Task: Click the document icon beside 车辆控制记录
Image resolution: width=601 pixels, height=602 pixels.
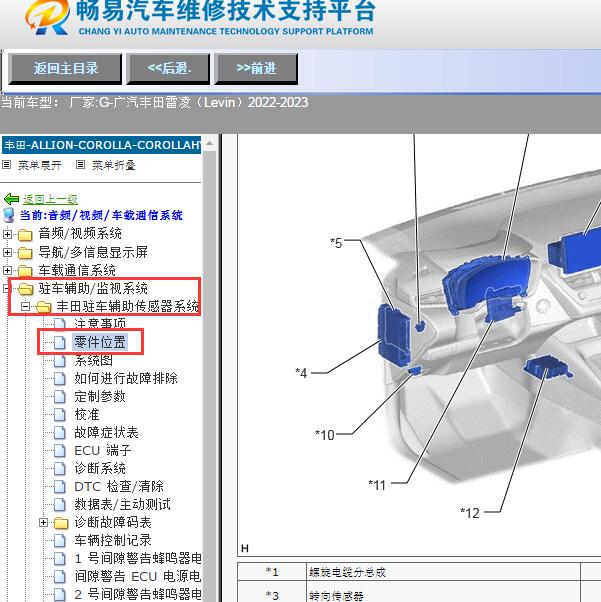Action: pos(60,540)
